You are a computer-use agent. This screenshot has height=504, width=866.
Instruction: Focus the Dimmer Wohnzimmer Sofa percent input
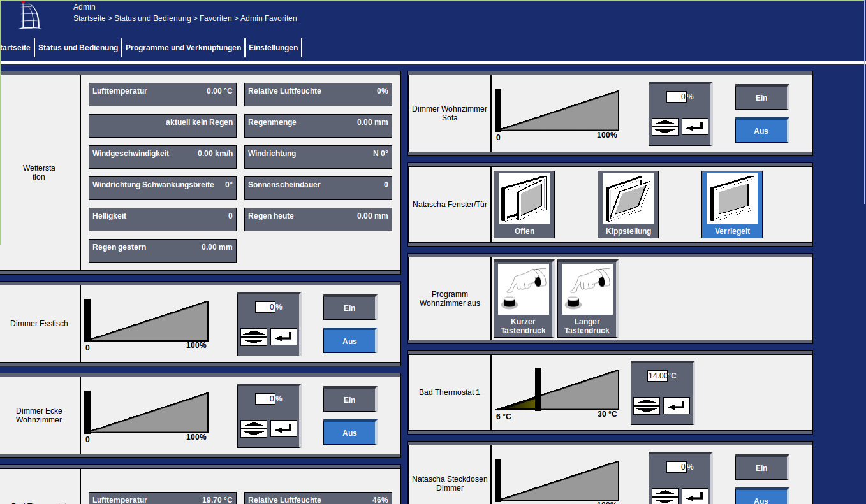(x=677, y=97)
